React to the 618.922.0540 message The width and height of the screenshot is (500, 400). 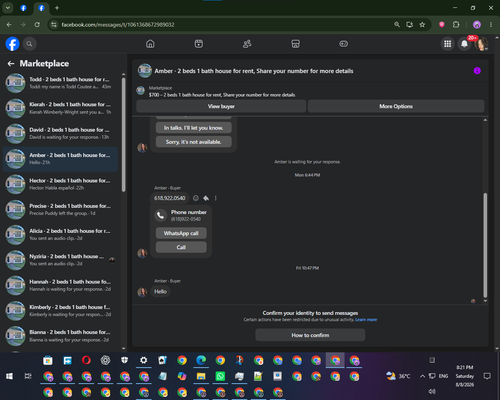pyautogui.click(x=196, y=198)
